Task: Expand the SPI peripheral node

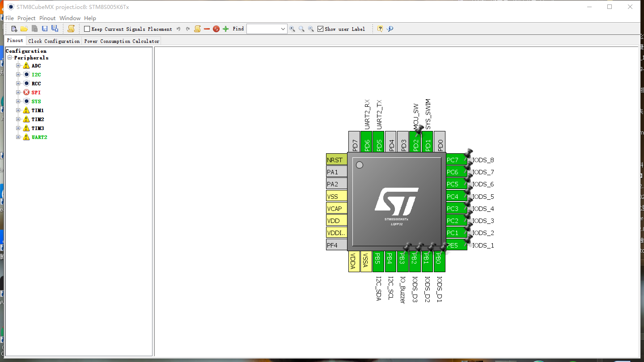Action: click(x=17, y=92)
